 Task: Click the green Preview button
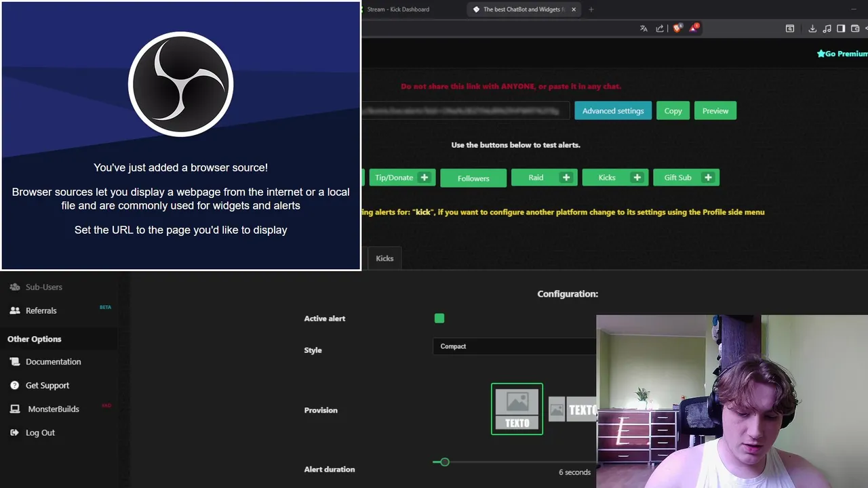715,111
